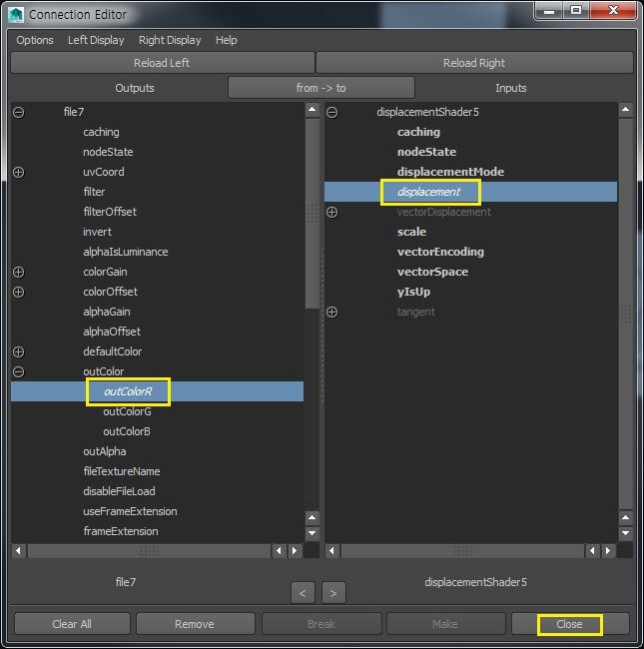The width and height of the screenshot is (644, 649).
Task: Click the inputs horizontal scroll-left arrow
Action: point(331,551)
